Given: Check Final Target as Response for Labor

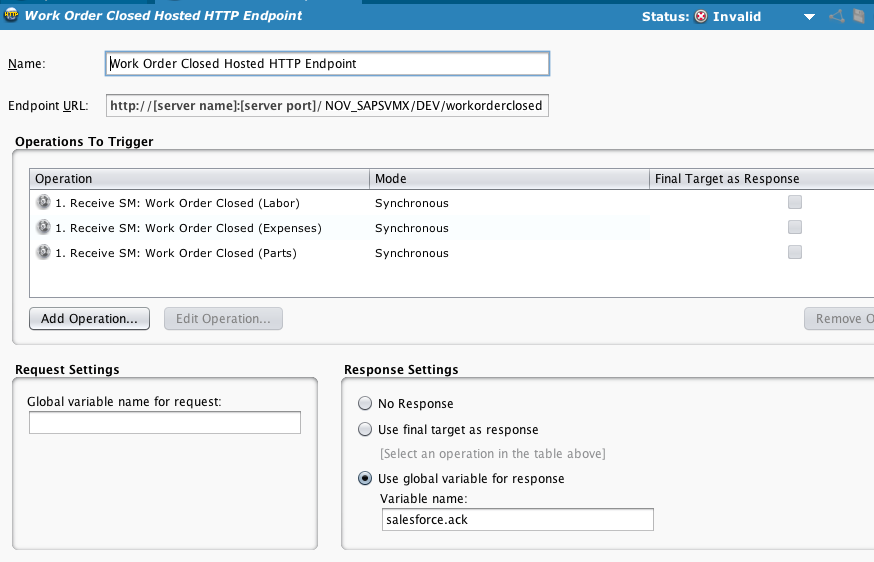Looking at the screenshot, I should pos(795,202).
